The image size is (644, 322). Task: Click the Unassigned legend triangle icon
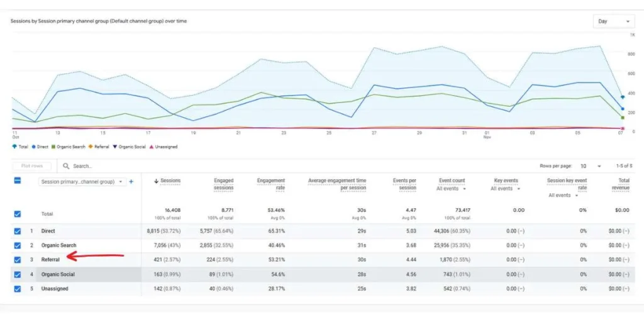pyautogui.click(x=152, y=147)
